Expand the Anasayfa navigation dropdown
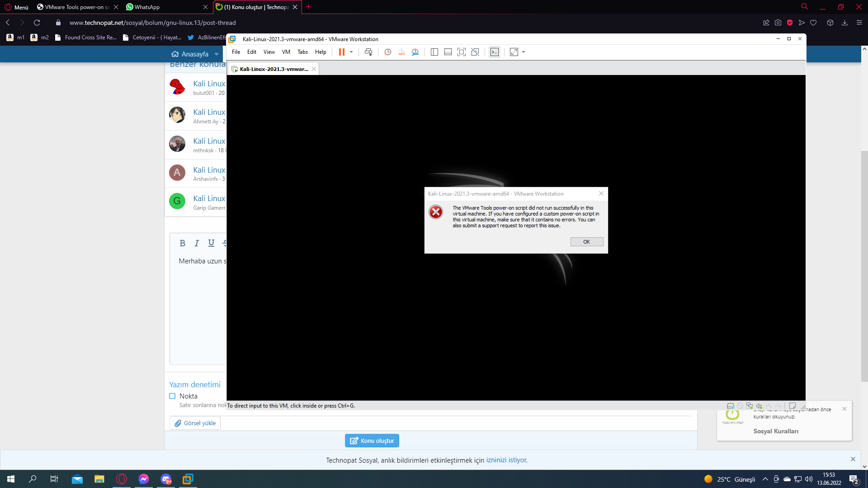868x488 pixels. (x=217, y=54)
